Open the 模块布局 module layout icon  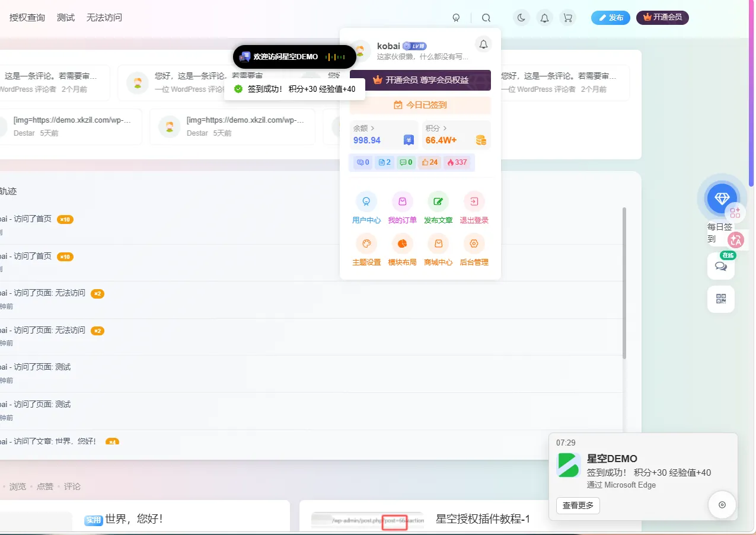point(402,244)
